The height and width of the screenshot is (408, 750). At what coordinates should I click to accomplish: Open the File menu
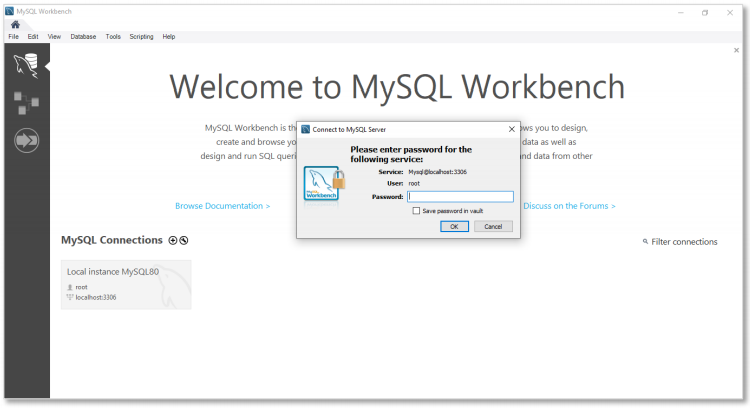14,36
